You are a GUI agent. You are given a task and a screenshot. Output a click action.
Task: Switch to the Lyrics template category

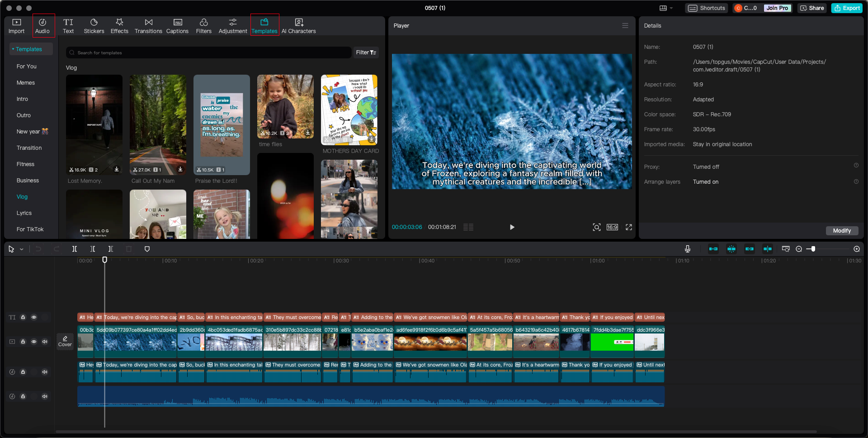pyautogui.click(x=24, y=213)
